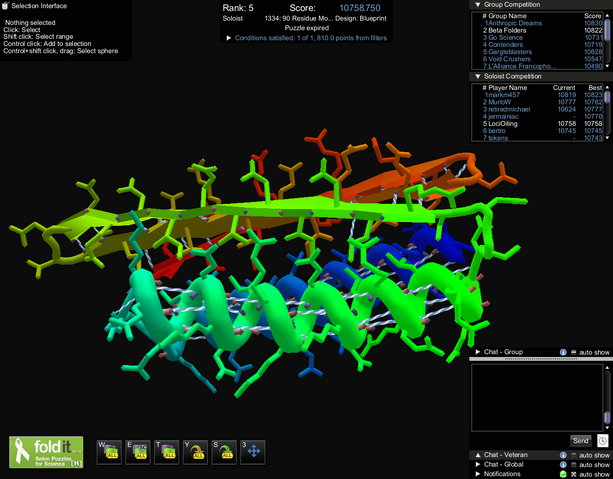Expand the Chat - Global panel

477,465
